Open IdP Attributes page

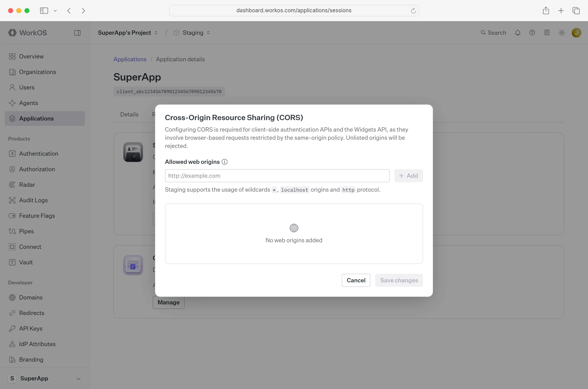click(45, 344)
